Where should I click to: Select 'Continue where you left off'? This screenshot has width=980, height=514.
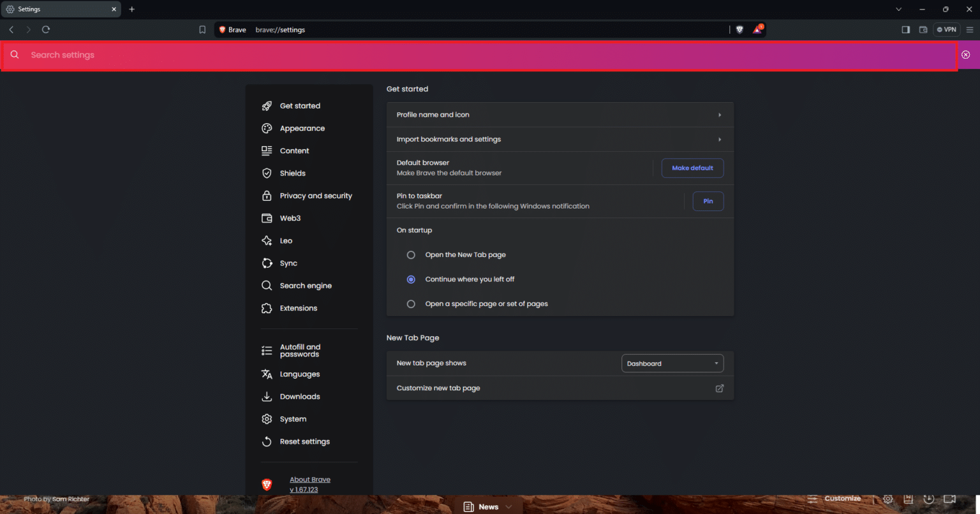411,279
